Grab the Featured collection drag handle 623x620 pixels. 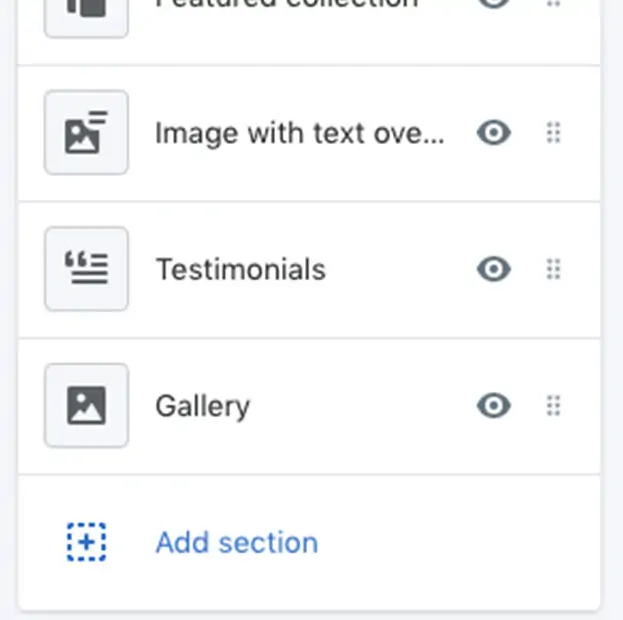click(x=553, y=3)
